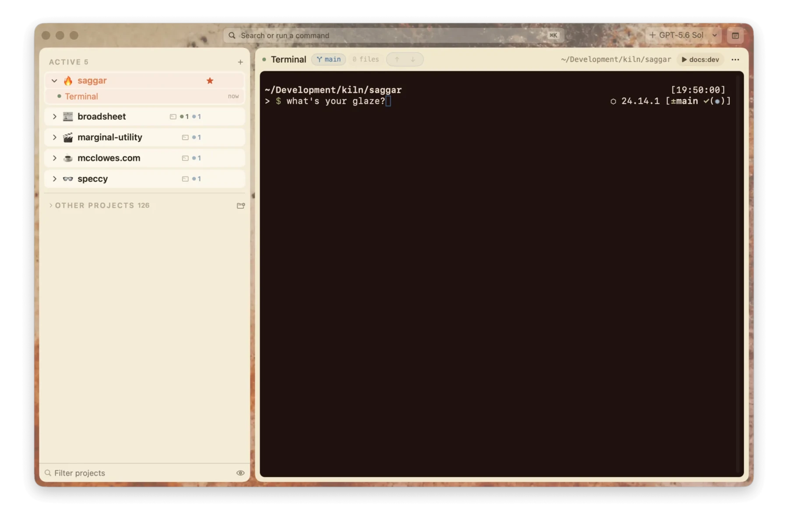788x532 pixels.
Task: Open the Search or run a command bar
Action: (x=394, y=35)
